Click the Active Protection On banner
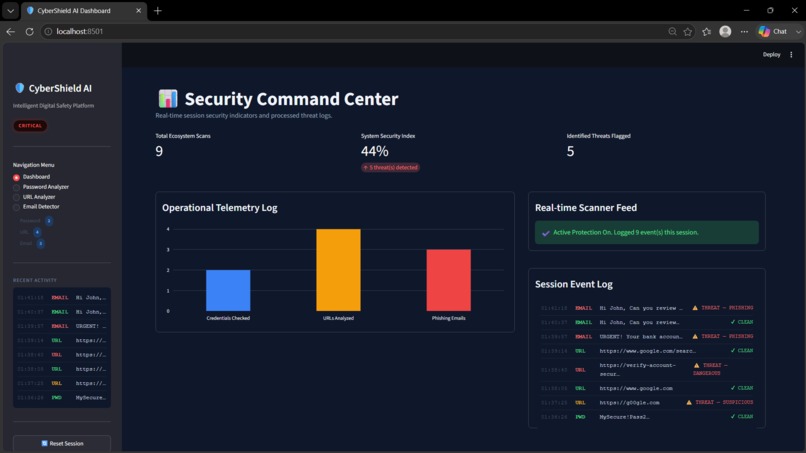This screenshot has height=453, width=806. point(647,232)
